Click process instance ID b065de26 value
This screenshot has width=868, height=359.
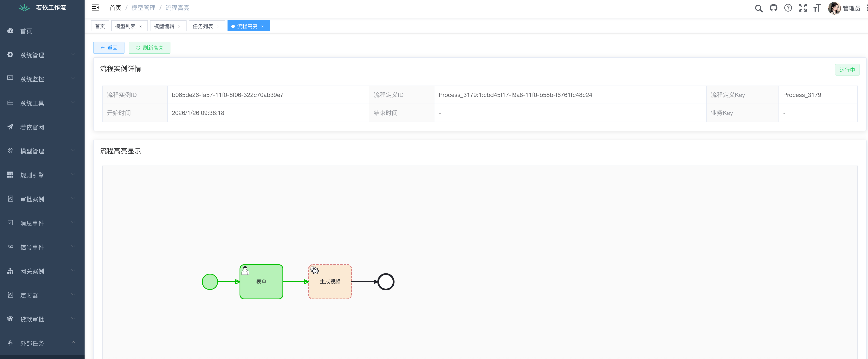[228, 95]
